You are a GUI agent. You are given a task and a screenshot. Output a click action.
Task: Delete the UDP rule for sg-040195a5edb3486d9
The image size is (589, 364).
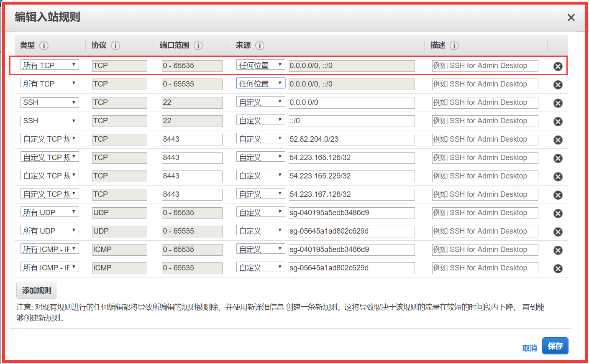tap(558, 213)
